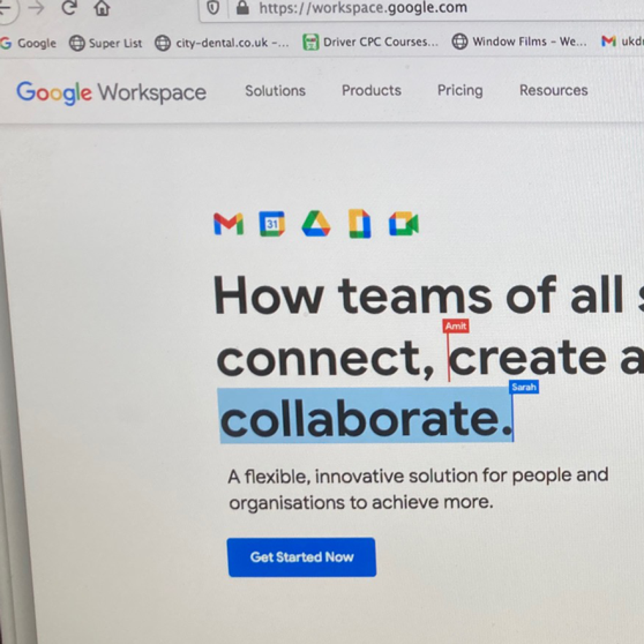Open the city-dental.co.uk bookmark
Image resolution: width=644 pixels, height=644 pixels.
point(222,43)
